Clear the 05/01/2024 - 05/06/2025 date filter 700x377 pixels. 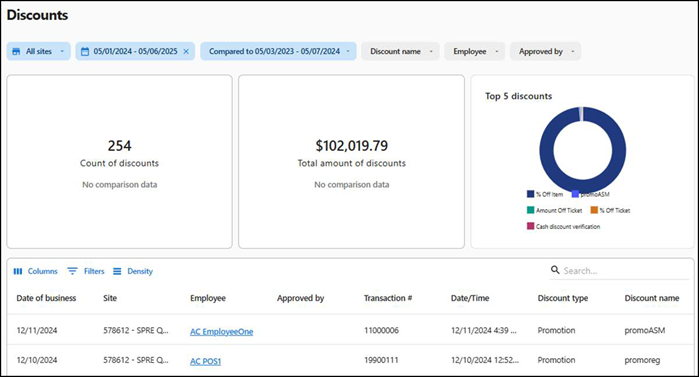point(186,51)
